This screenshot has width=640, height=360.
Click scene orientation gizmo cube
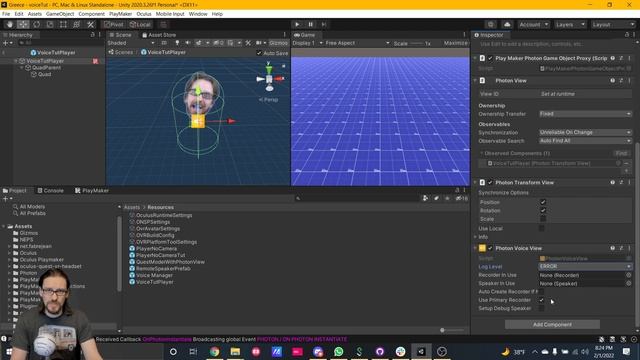pyautogui.click(x=269, y=79)
